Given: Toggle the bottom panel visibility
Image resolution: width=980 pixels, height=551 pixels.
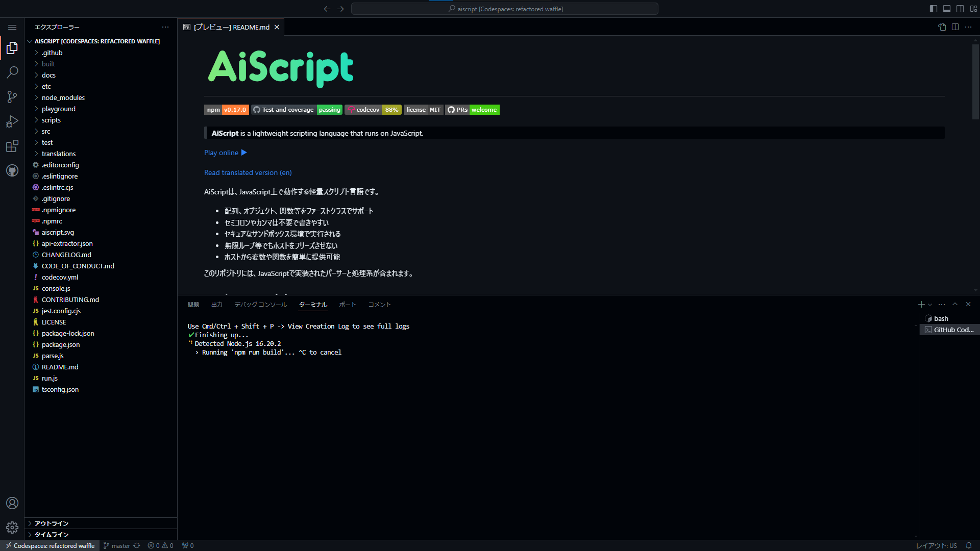Looking at the screenshot, I should [947, 9].
